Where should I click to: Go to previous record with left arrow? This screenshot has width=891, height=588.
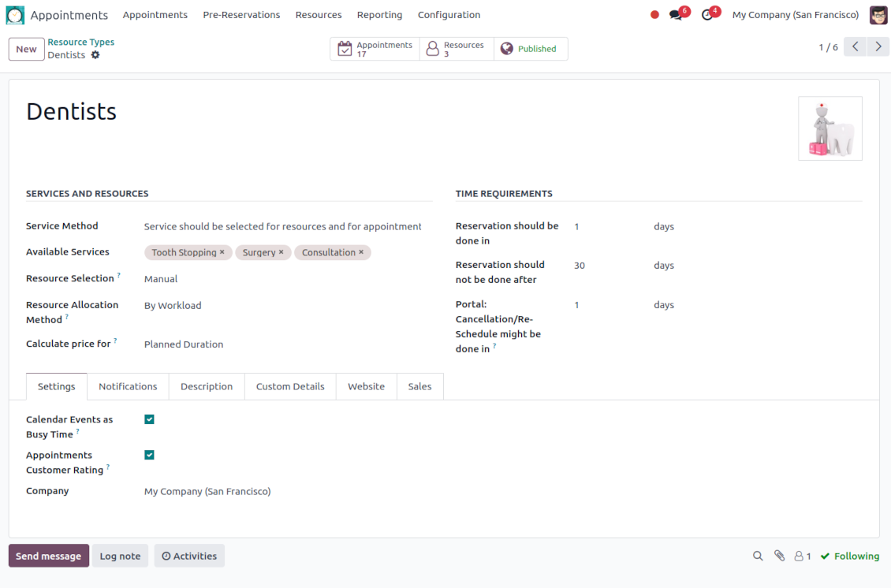856,47
